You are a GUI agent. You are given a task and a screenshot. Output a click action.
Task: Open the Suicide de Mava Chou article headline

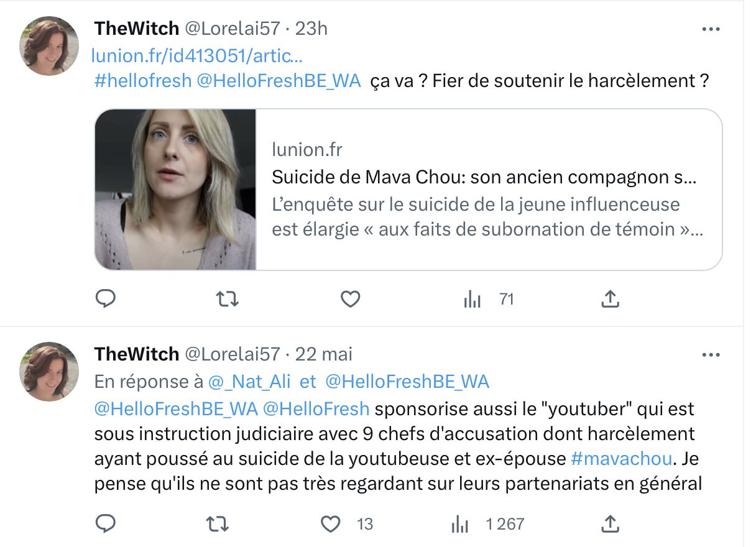[x=484, y=177]
